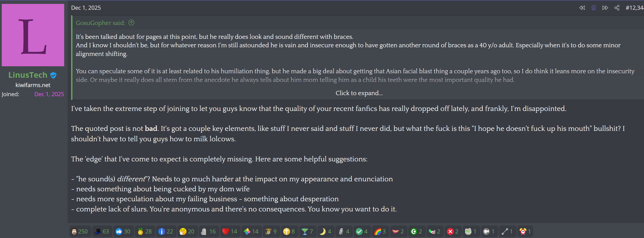Click the laughing face reaction with 250

click(80, 232)
